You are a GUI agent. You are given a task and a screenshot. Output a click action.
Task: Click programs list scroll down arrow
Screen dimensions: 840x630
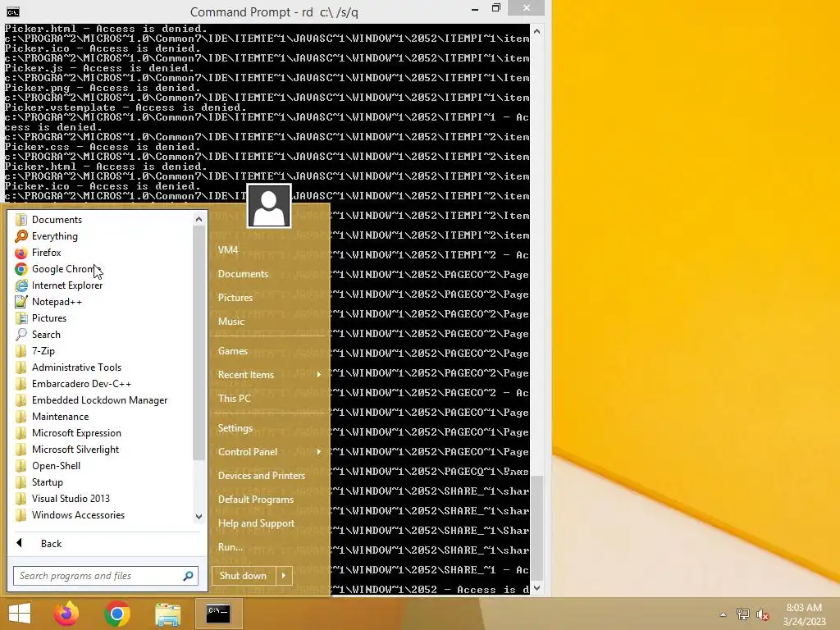pyautogui.click(x=199, y=517)
